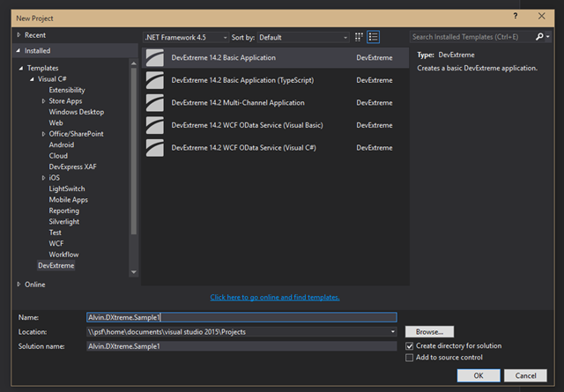Viewport: 564px width, 392px height.
Task: Select the Workflow category
Action: pos(63,255)
